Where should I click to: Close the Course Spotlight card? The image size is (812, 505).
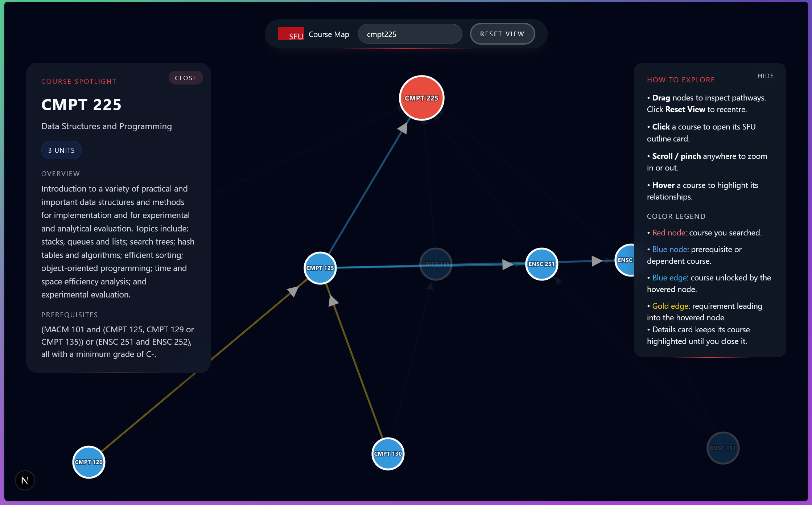(186, 78)
